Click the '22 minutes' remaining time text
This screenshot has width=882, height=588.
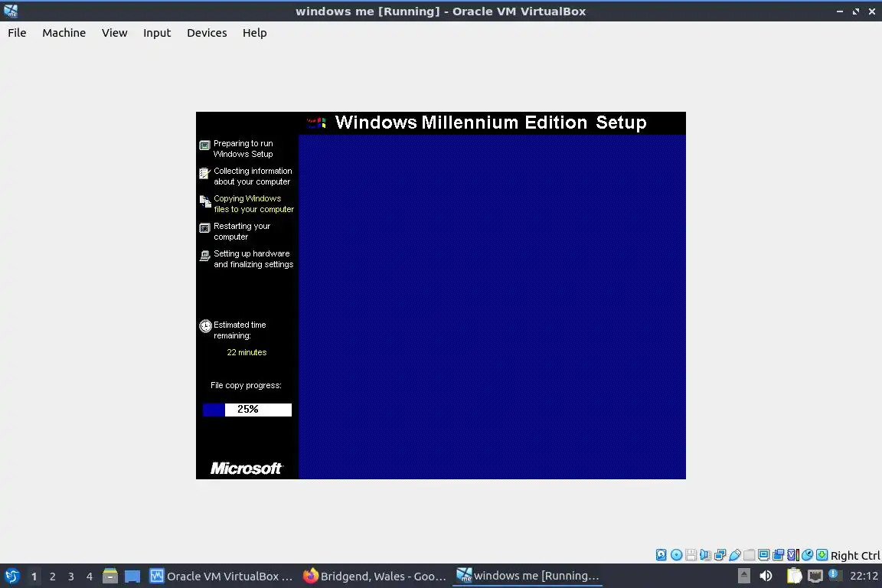[x=247, y=352]
